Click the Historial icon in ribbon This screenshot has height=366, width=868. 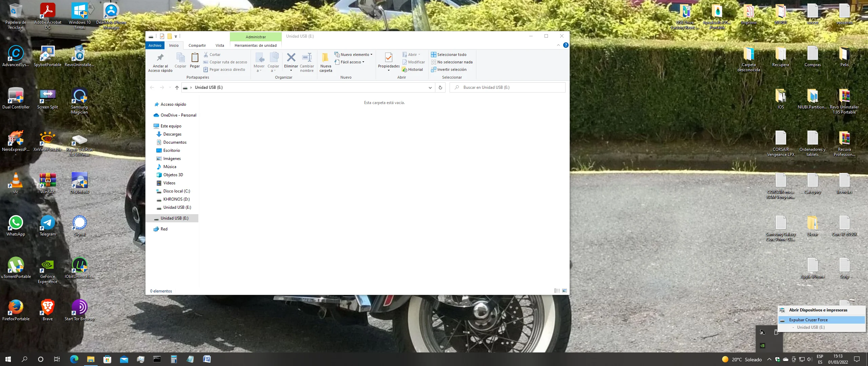click(405, 69)
